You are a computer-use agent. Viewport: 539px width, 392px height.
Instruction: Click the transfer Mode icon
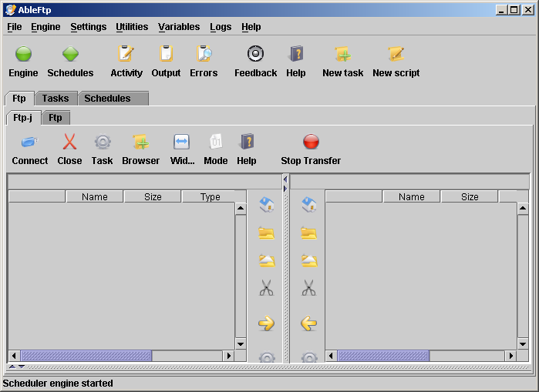click(x=216, y=142)
